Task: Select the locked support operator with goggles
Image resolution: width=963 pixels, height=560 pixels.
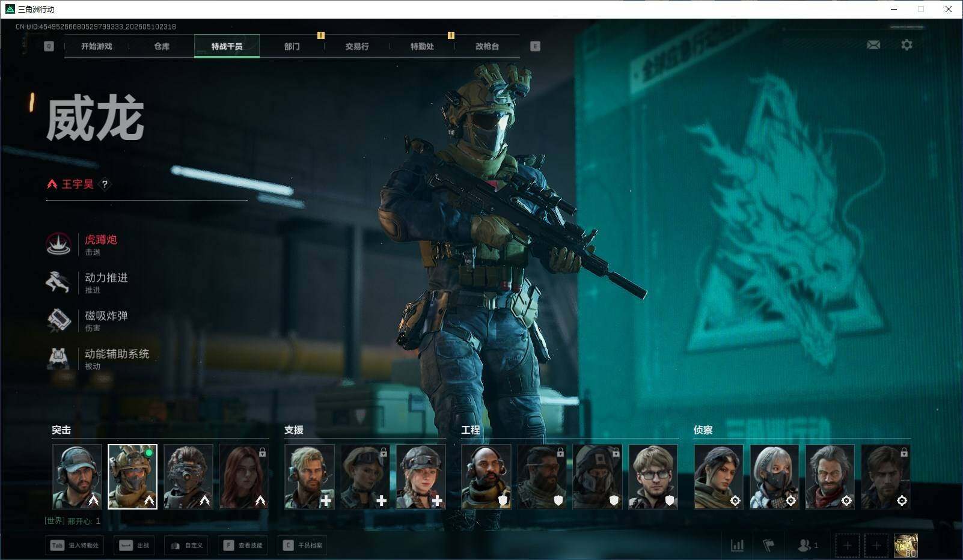Action: pos(365,476)
